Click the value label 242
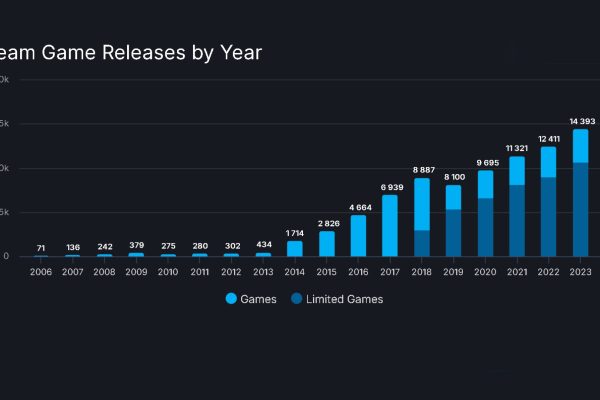The width and height of the screenshot is (600, 400). pyautogui.click(x=105, y=247)
